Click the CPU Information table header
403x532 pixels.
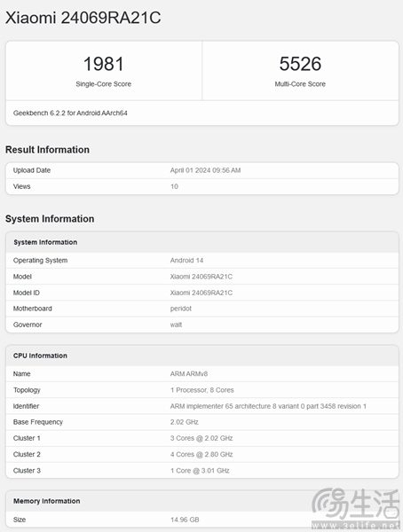tap(40, 356)
